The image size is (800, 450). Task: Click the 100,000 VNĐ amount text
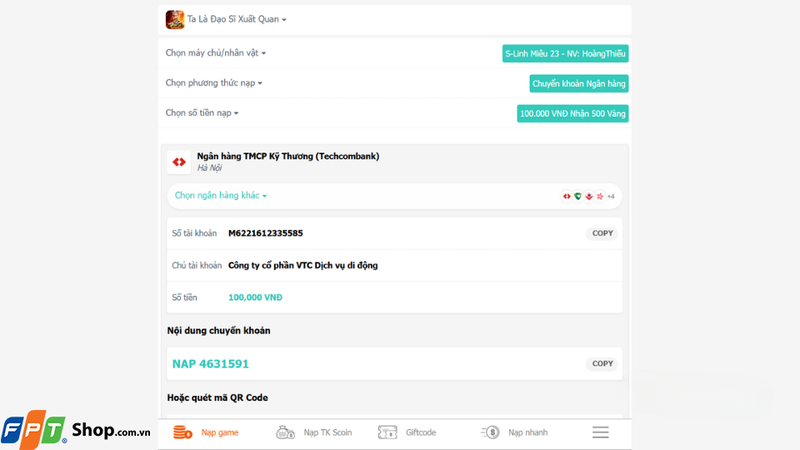pyautogui.click(x=255, y=297)
